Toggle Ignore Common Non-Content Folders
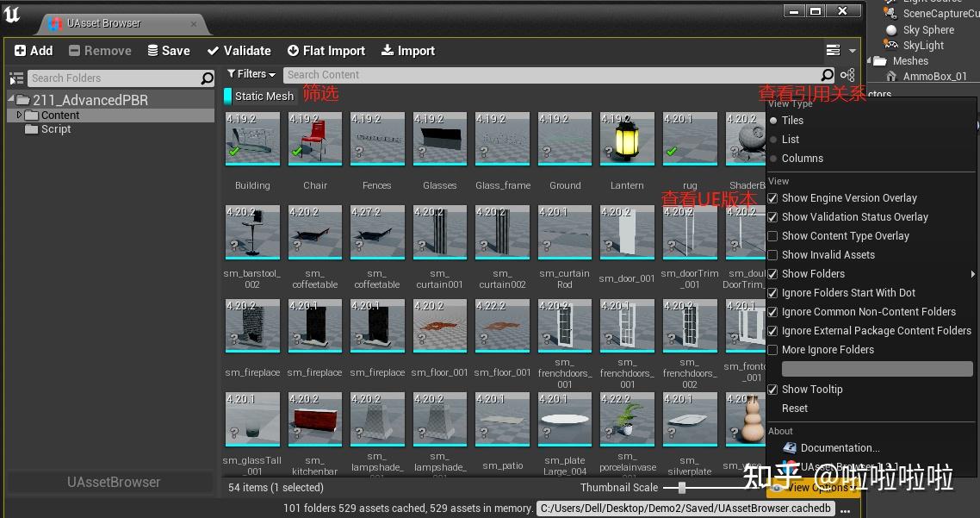Image resolution: width=980 pixels, height=518 pixels. [773, 311]
